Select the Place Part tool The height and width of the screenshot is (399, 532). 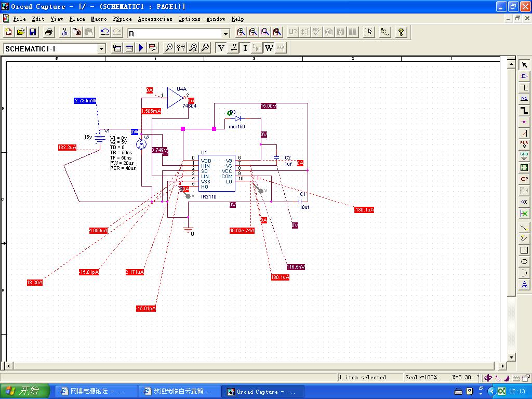click(524, 76)
